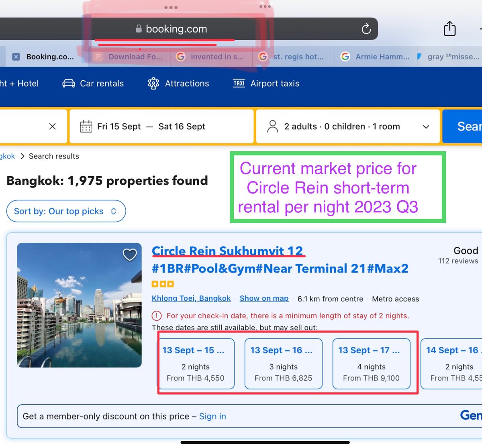Select 13 Sept – 16, 3 nights option
Viewport: 482px width, 448px height.
[284, 364]
